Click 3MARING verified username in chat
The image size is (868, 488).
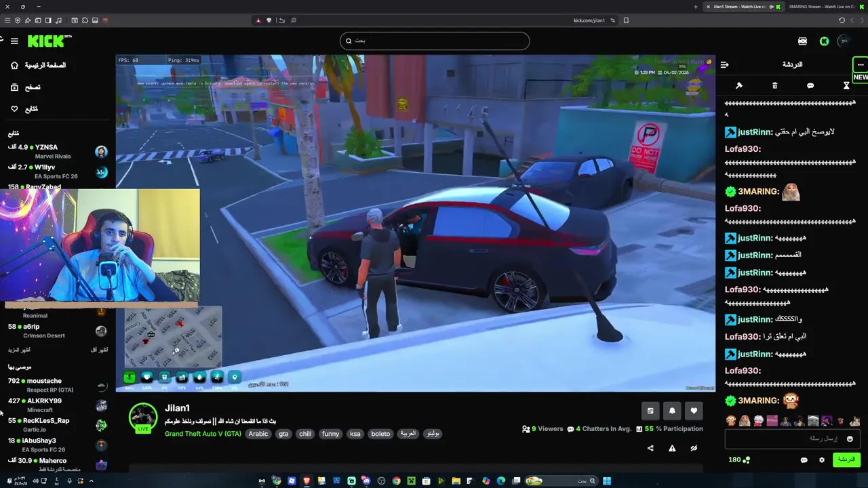(758, 192)
